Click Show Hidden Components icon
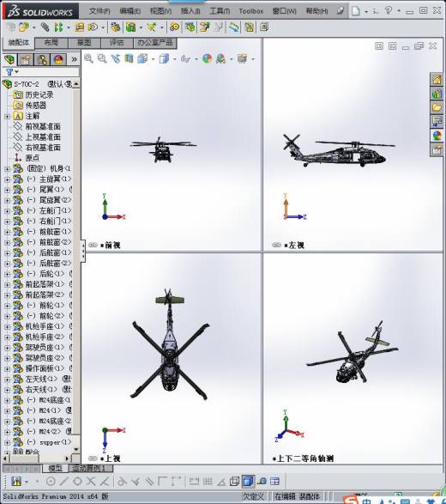The width and height of the screenshot is (446, 504). pos(115,27)
